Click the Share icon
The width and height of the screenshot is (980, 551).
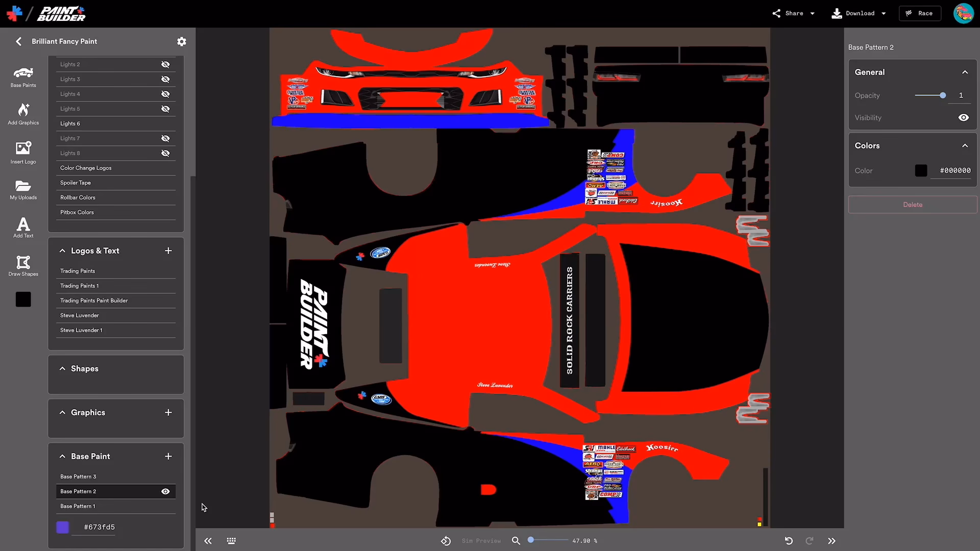776,13
